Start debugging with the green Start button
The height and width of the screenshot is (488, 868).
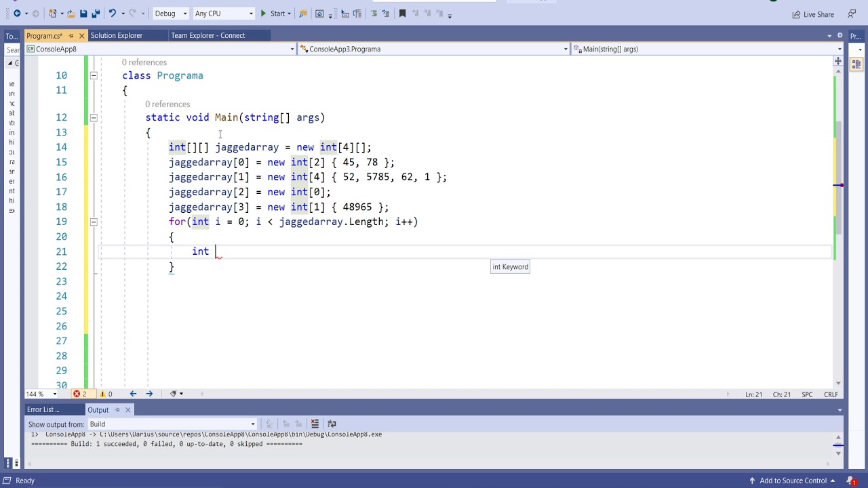coord(273,14)
